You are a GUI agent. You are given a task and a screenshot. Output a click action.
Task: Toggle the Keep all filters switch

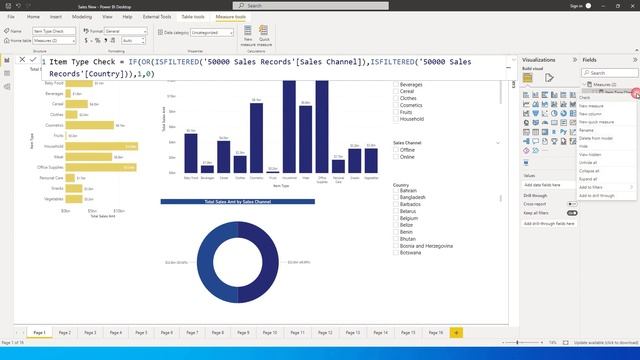[572, 213]
